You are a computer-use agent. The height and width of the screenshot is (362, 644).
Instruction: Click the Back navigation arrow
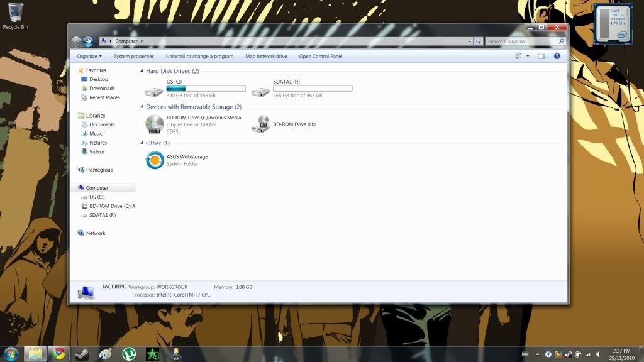pos(76,41)
